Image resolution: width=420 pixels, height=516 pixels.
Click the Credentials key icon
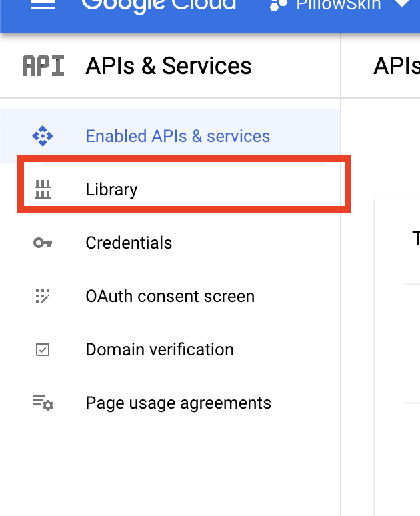(43, 243)
